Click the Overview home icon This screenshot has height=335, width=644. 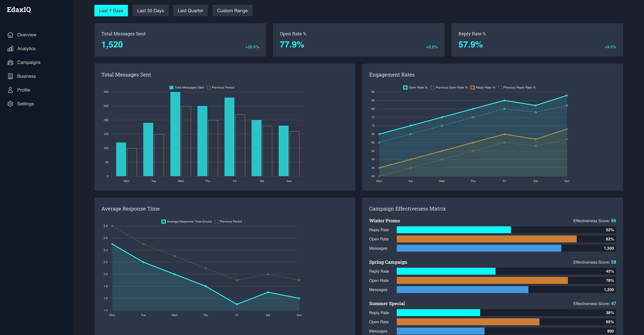pos(10,35)
